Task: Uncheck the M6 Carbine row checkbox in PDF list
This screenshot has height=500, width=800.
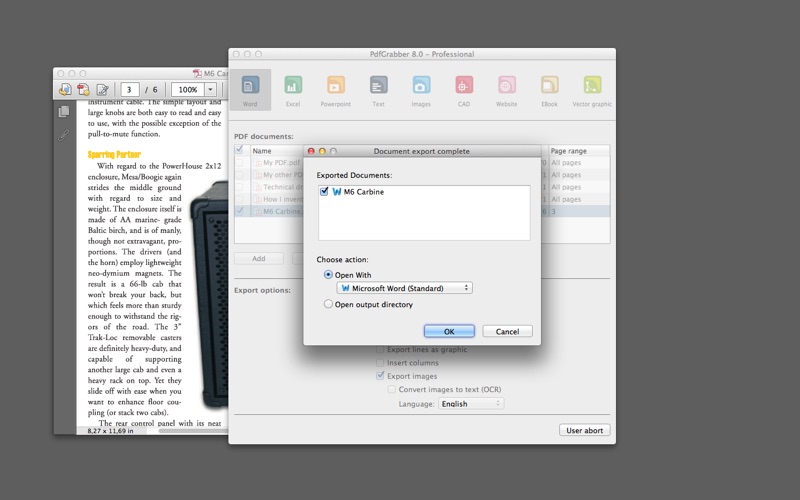Action: [x=239, y=211]
